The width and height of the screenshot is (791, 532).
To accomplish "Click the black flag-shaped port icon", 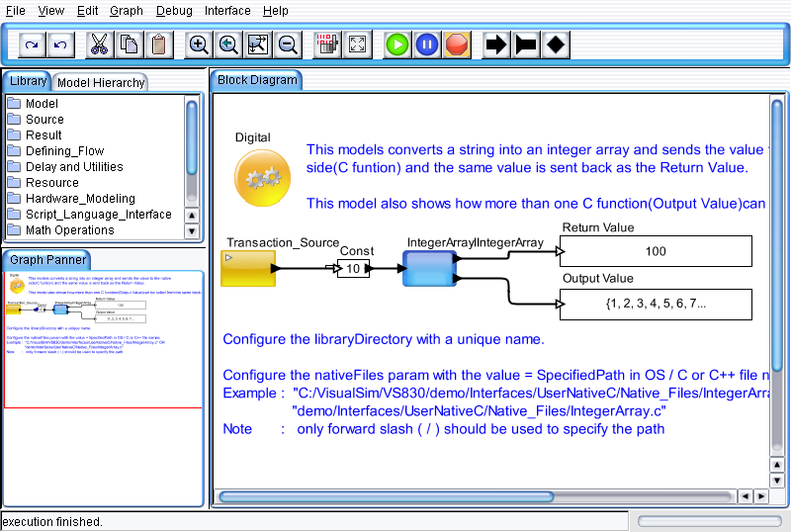I will pyautogui.click(x=526, y=44).
